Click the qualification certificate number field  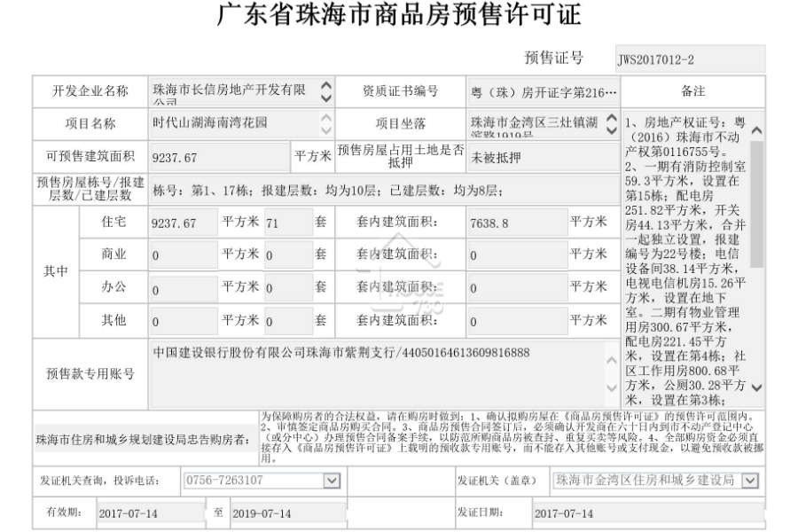pos(543,92)
